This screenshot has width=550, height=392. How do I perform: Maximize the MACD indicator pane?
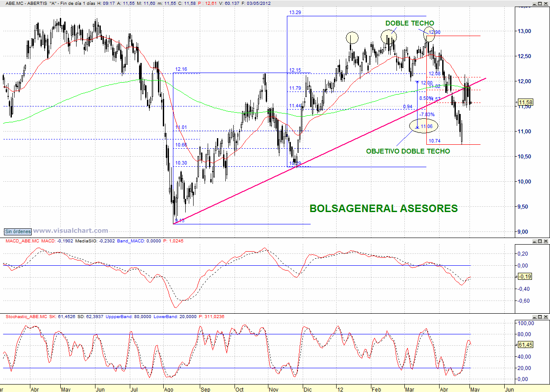pos(539,242)
